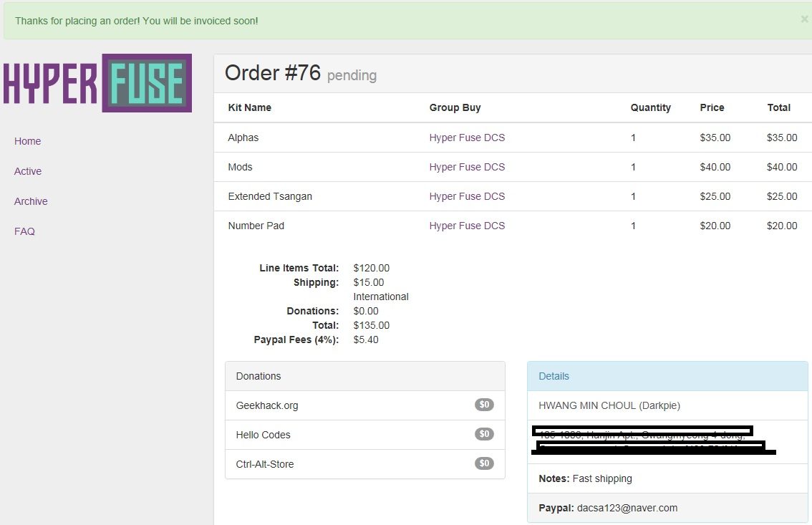Click the pending order status label
The image size is (812, 525).
[352, 76]
